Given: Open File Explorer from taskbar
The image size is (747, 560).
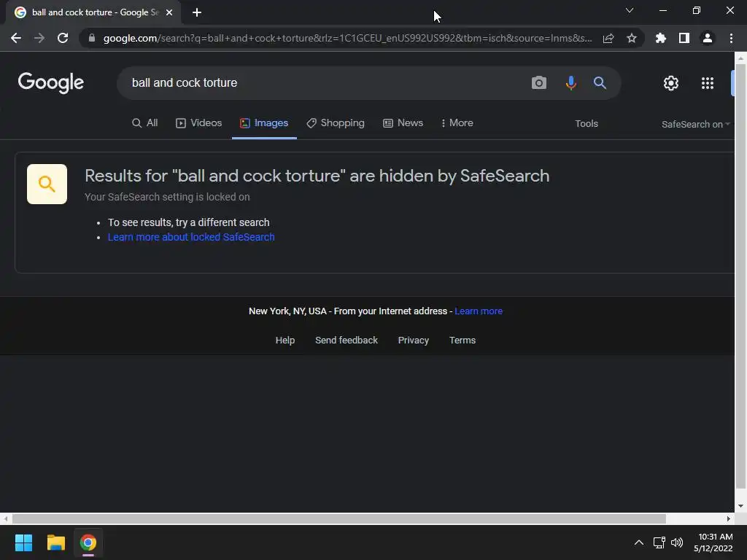Looking at the screenshot, I should (x=55, y=542).
